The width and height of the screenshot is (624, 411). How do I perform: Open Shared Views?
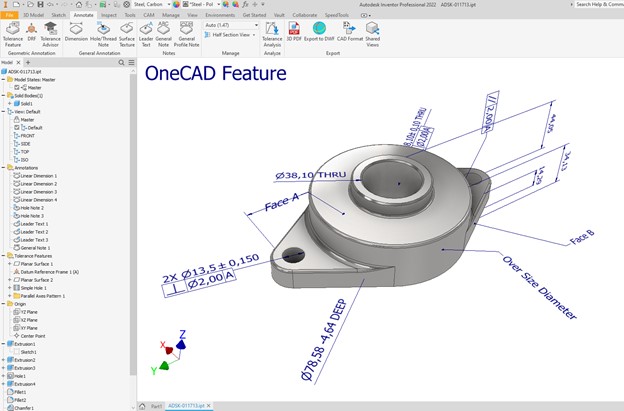click(x=372, y=34)
